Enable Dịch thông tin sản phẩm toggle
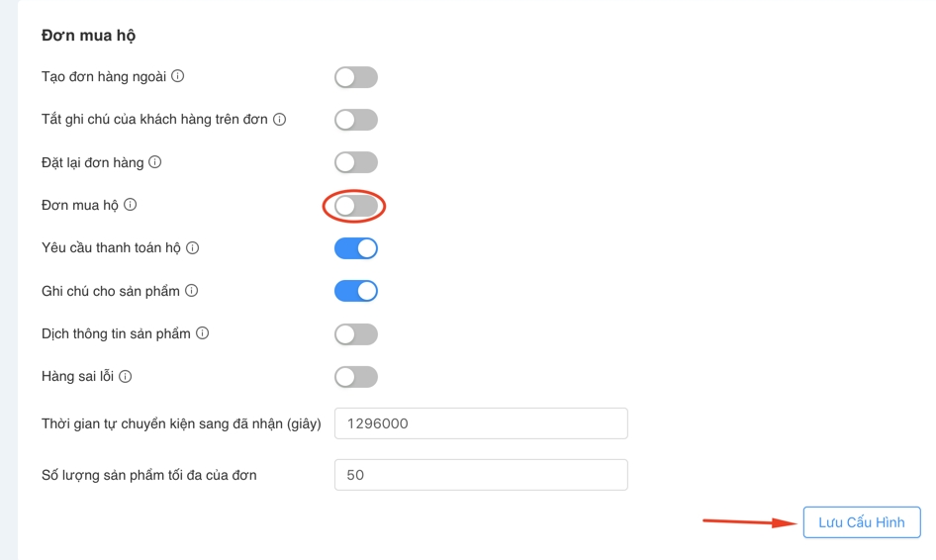 coord(355,334)
